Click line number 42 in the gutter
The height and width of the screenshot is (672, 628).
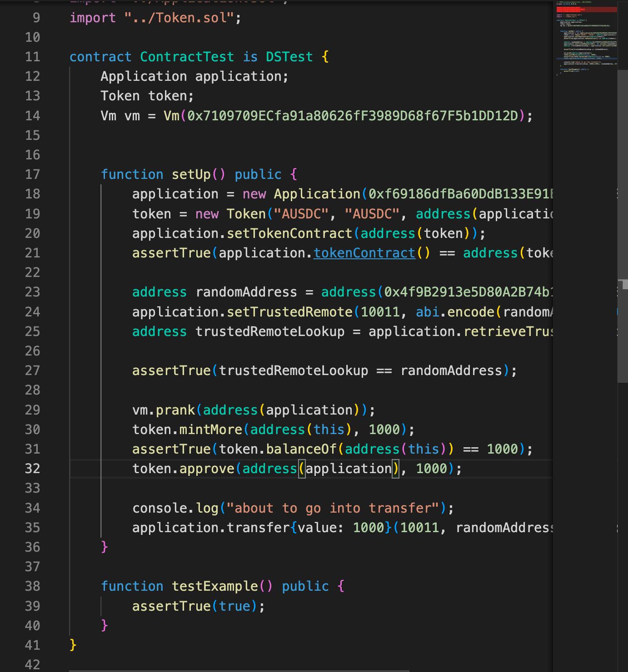click(x=33, y=665)
